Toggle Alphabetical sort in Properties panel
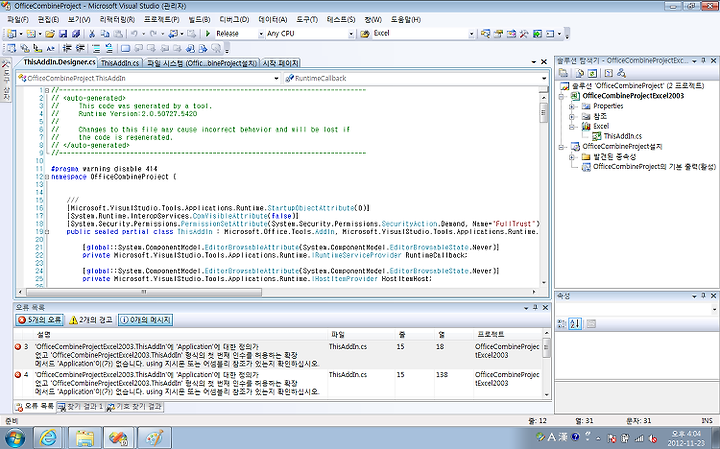The image size is (720, 449). [575, 324]
